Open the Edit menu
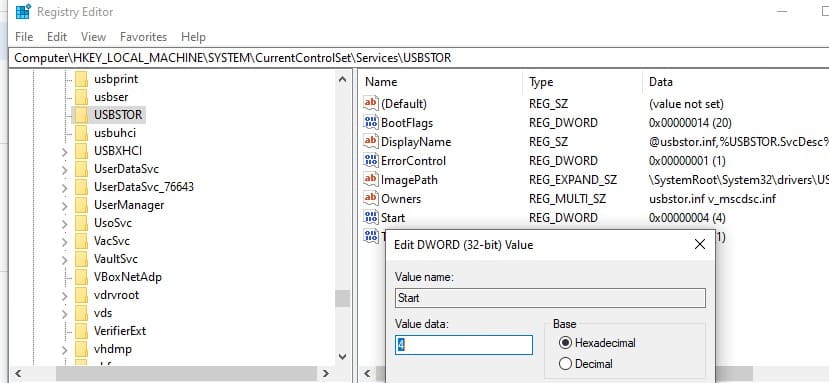Viewport: 829px width, 383px height. pos(57,37)
